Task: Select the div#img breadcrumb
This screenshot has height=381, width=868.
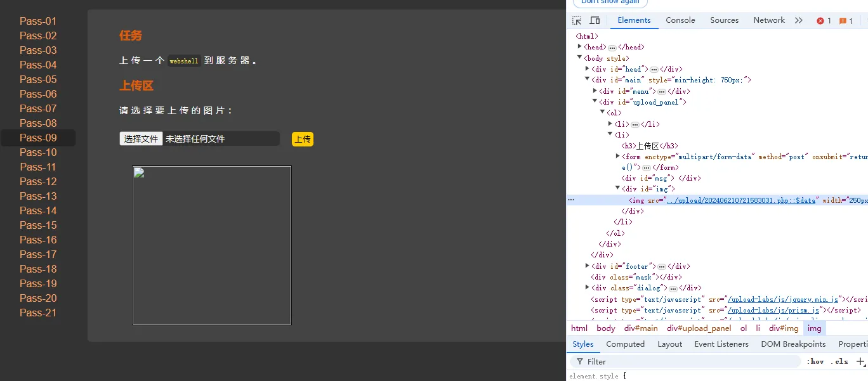Action: (784, 328)
